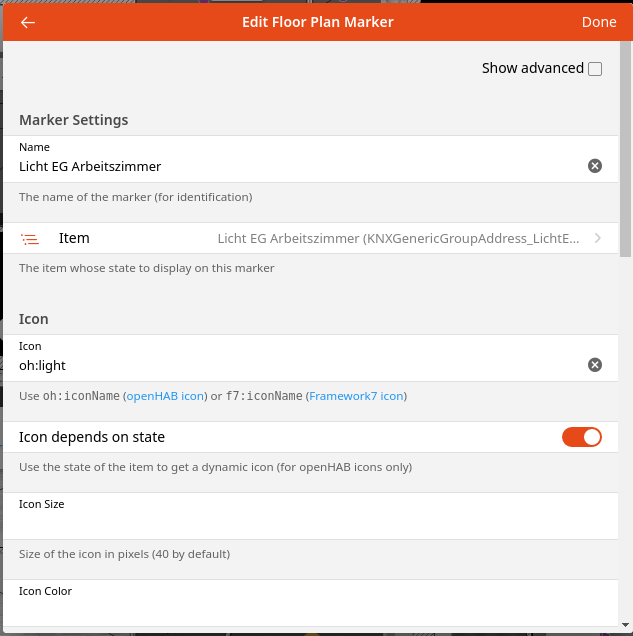This screenshot has width=633, height=636.
Task: Click the Icon depends on state label
Action: click(x=92, y=437)
